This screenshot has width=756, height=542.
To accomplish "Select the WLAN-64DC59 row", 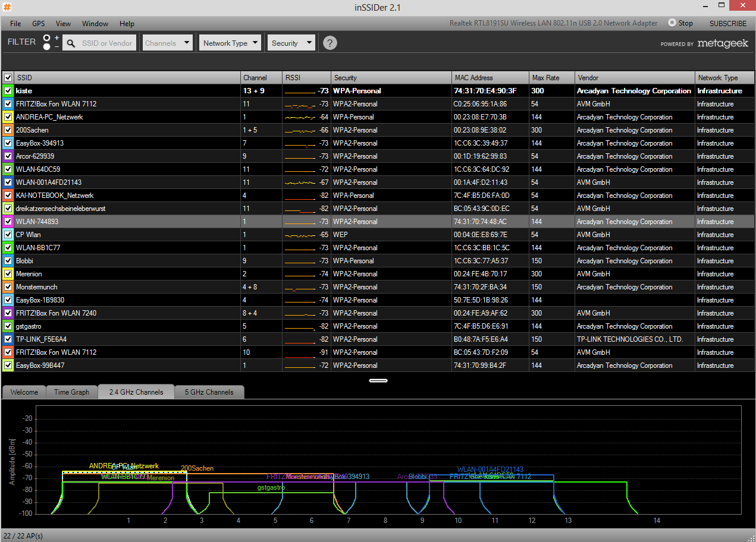I will click(x=378, y=169).
